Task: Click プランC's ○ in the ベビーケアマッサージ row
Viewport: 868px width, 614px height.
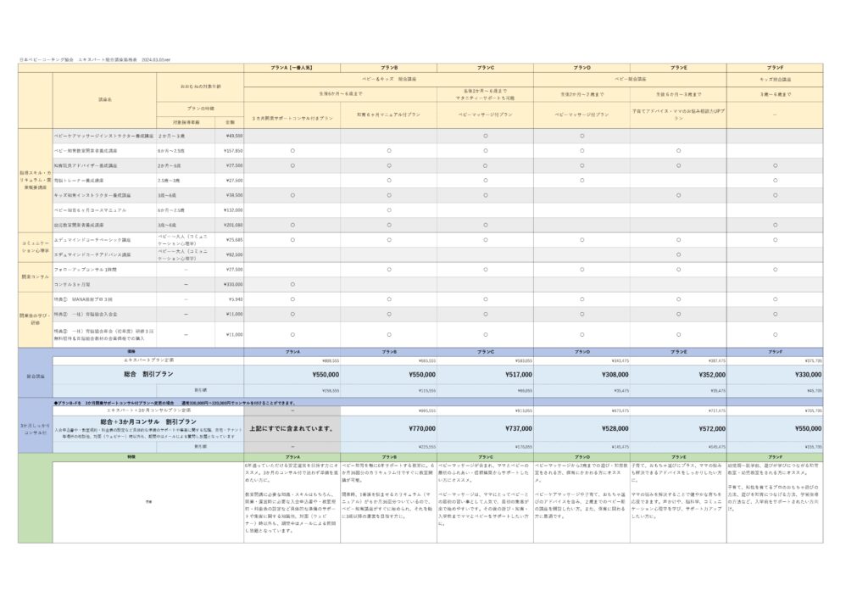Action: (486, 136)
